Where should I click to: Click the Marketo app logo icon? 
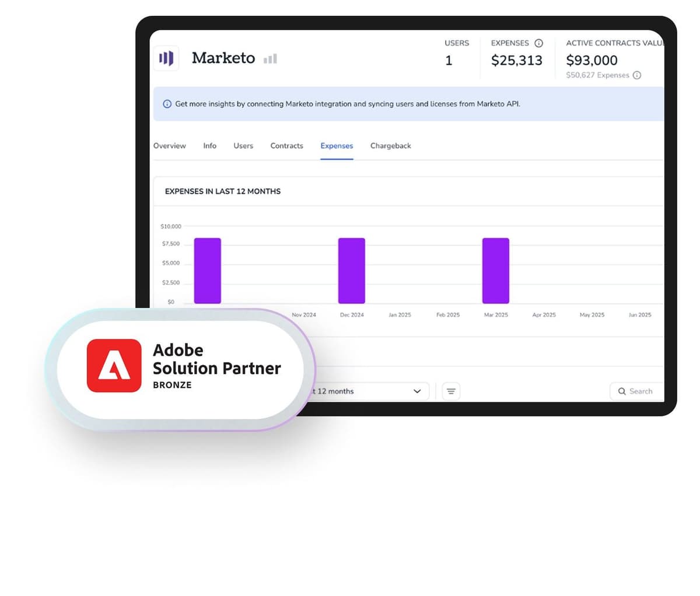tap(166, 58)
